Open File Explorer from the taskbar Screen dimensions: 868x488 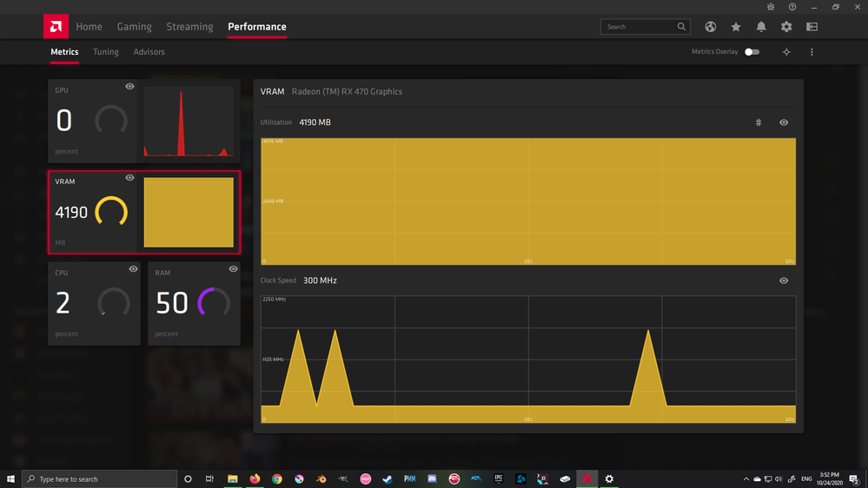click(x=233, y=479)
